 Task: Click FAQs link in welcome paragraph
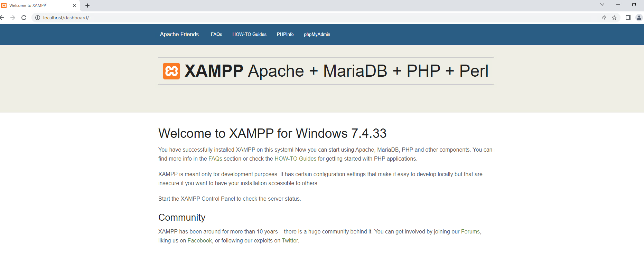click(x=215, y=159)
